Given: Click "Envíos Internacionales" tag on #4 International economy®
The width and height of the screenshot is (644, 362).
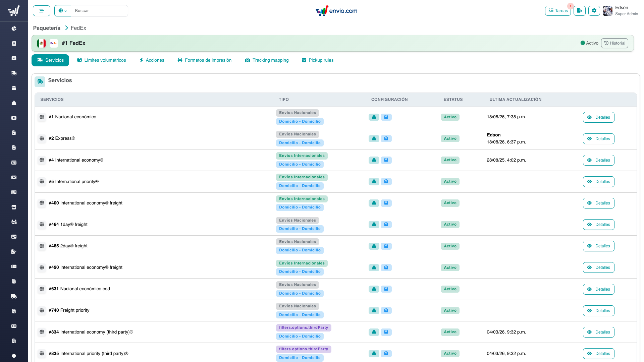Looking at the screenshot, I should click(x=302, y=156).
